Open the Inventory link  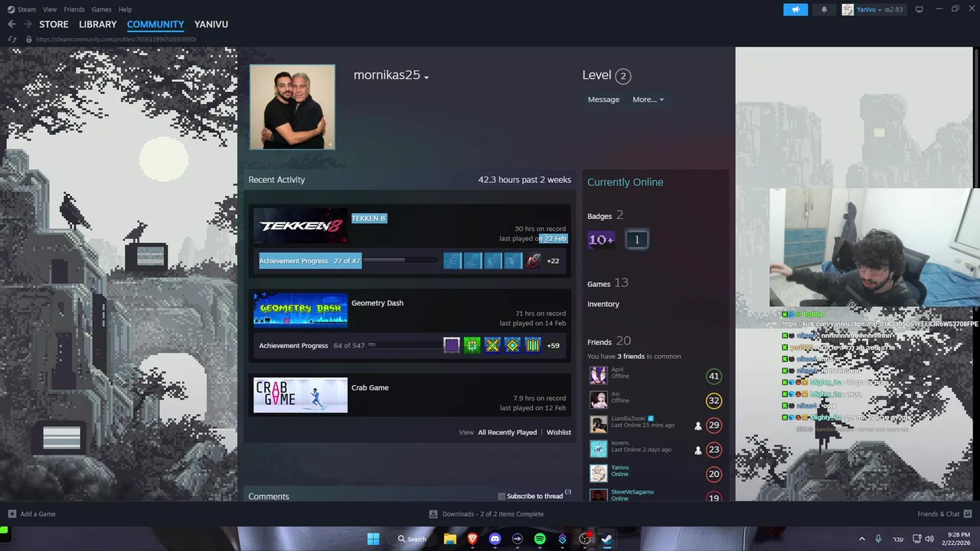point(603,304)
